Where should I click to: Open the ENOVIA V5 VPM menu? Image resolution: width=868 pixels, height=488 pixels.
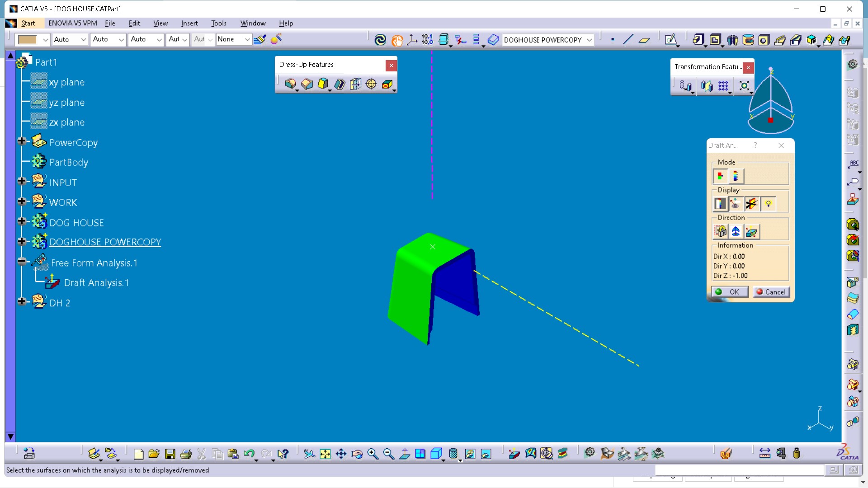point(73,23)
